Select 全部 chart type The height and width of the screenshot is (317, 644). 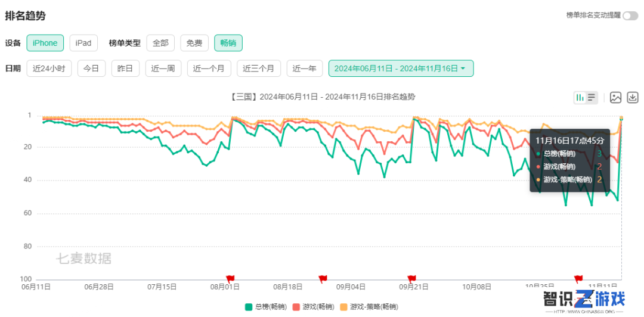pyautogui.click(x=160, y=43)
